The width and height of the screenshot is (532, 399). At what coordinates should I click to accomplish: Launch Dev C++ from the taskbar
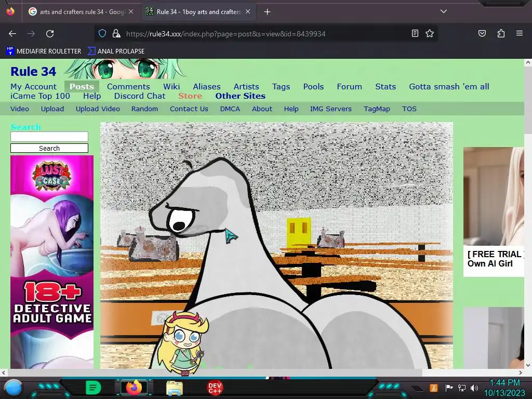[215, 388]
